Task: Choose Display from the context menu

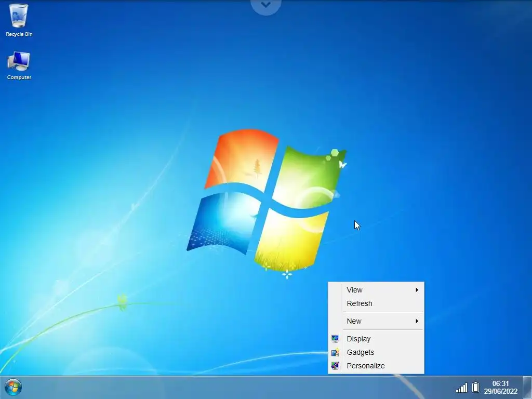Action: 376,339
